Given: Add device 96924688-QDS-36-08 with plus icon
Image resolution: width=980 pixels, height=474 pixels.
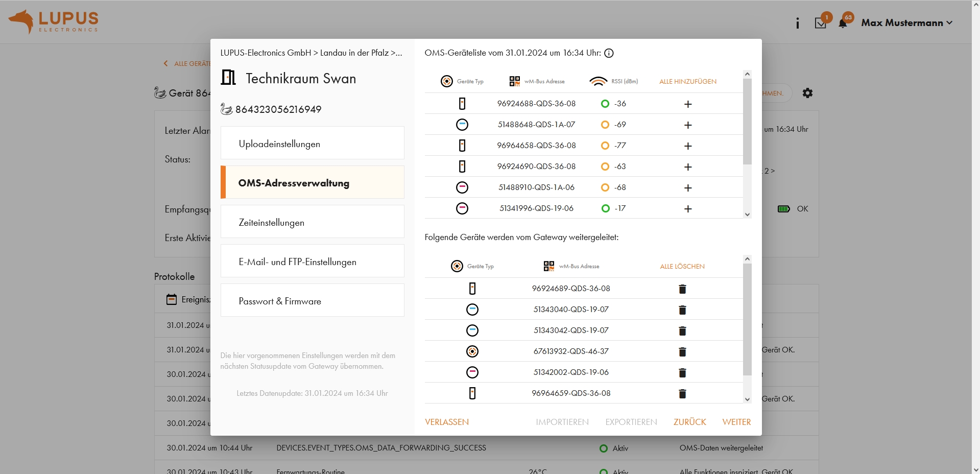Looking at the screenshot, I should pyautogui.click(x=688, y=104).
